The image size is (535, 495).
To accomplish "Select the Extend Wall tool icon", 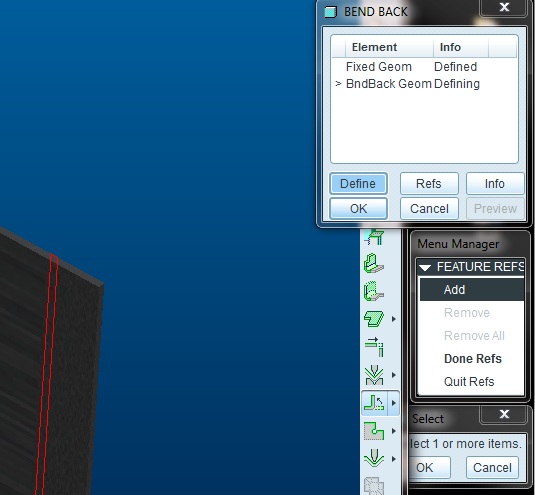I will 374,347.
